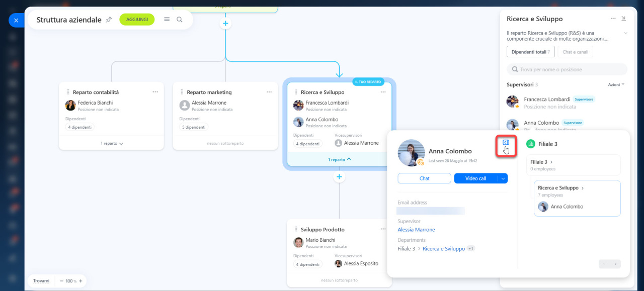The width and height of the screenshot is (644, 291).
Task: Select Anna Colombo in Ricerca e Sviluppo card
Action: click(x=322, y=120)
